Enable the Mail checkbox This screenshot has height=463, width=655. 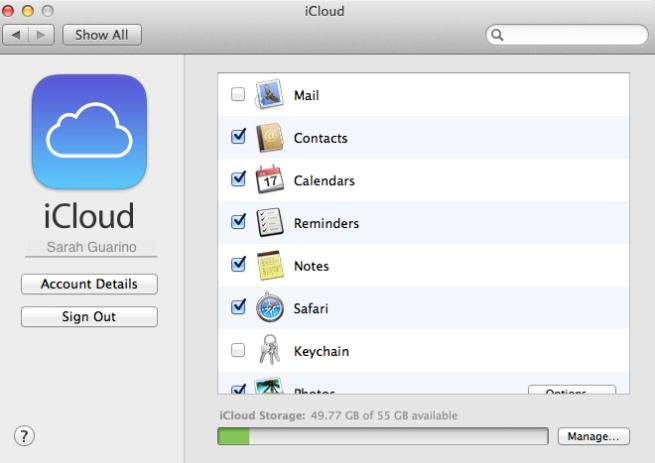point(238,95)
